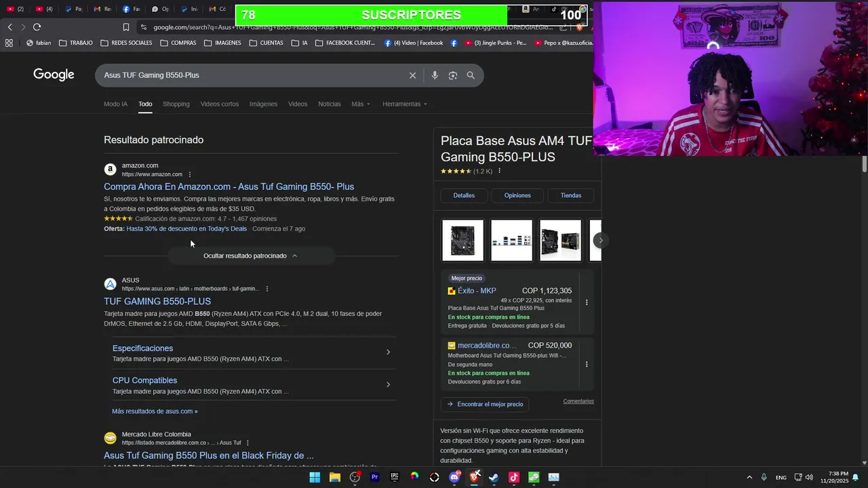This screenshot has height=488, width=868.
Task: Click the page vertical scrollbar thumb
Action: click(x=865, y=163)
